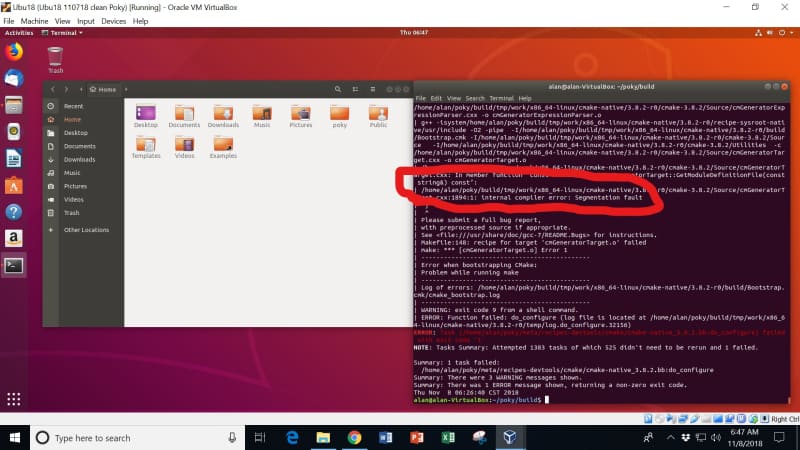This screenshot has width=800, height=450.
Task: Open Microsoft Edge from the taskbar
Action: coord(292,438)
